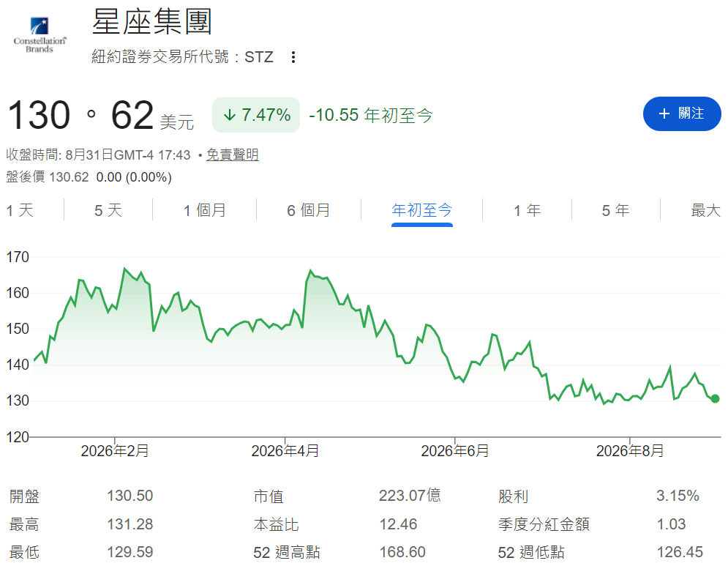Choose the 1 年 range tab
The image size is (728, 566).
pyautogui.click(x=527, y=210)
